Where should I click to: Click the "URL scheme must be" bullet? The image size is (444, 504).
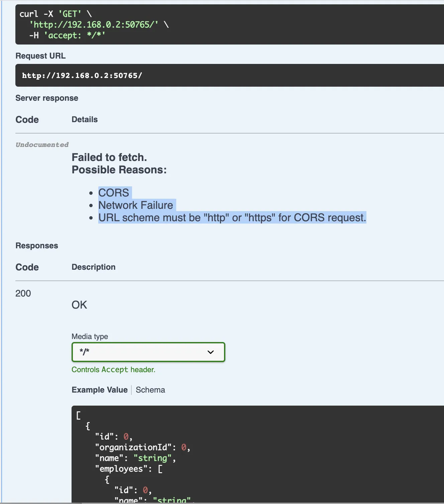[232, 218]
